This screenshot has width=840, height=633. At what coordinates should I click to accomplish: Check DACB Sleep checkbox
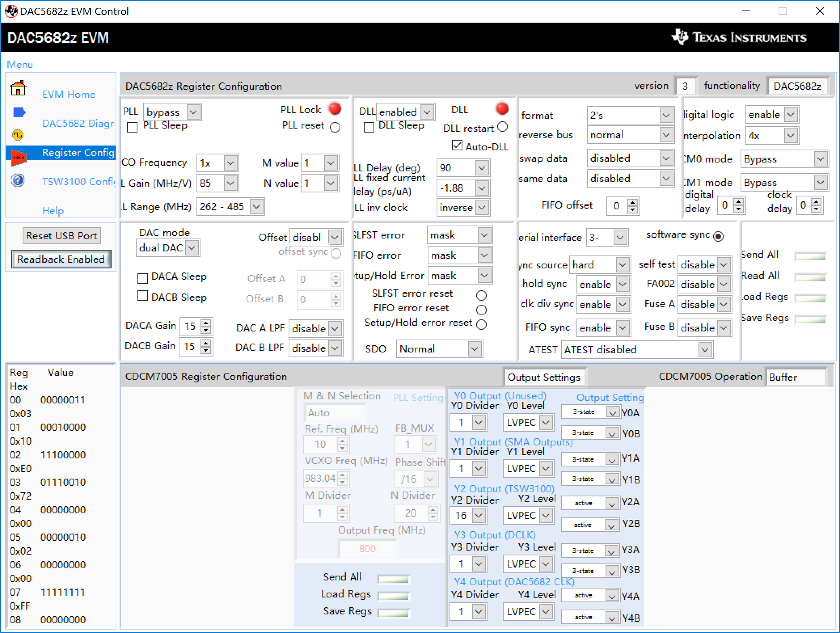(142, 296)
